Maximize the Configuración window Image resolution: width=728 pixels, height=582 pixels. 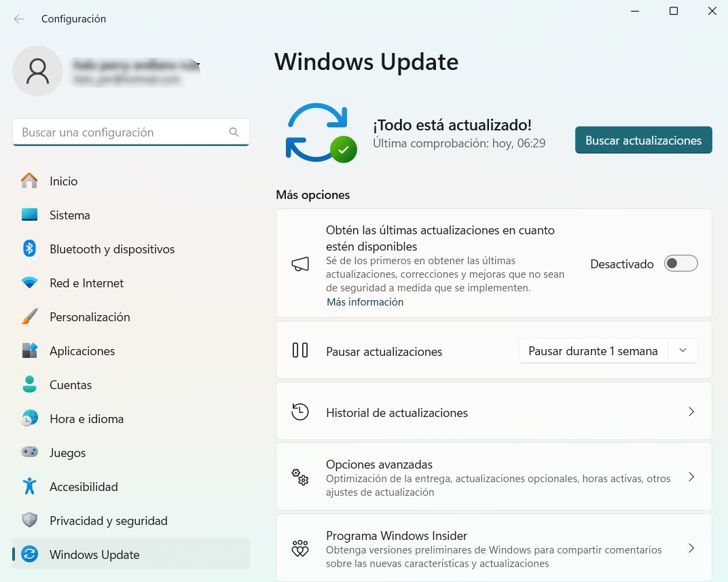(x=674, y=11)
